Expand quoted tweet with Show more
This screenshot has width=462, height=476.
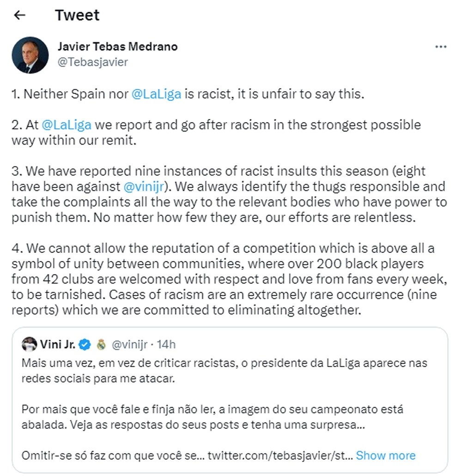(x=386, y=455)
